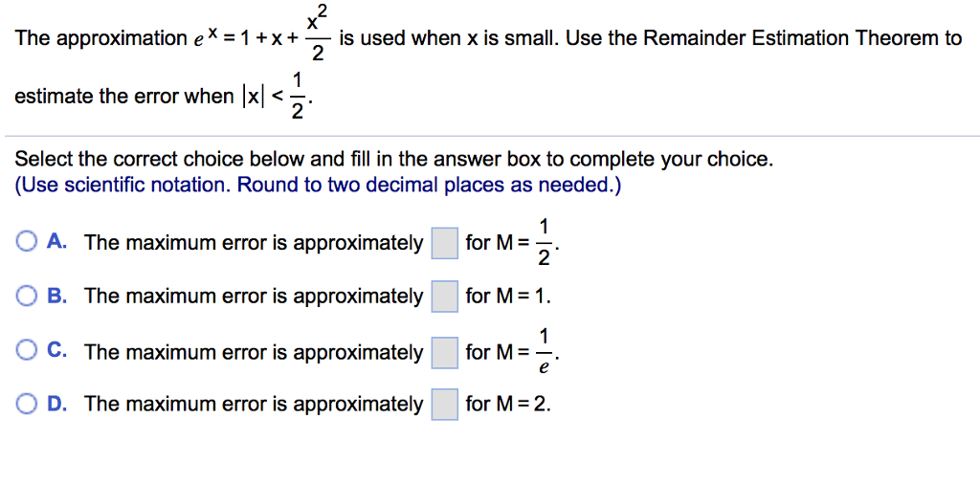
Task: Click the blue letter label D.
Action: coord(57,404)
